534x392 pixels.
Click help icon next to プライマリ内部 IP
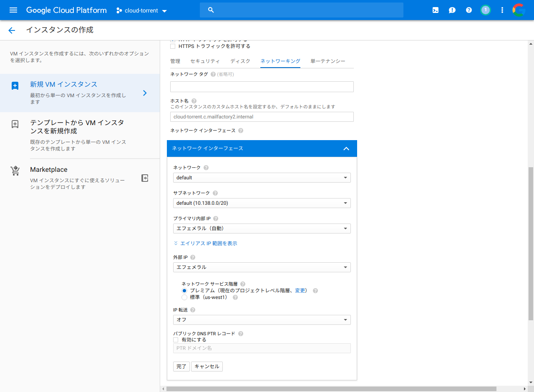216,219
